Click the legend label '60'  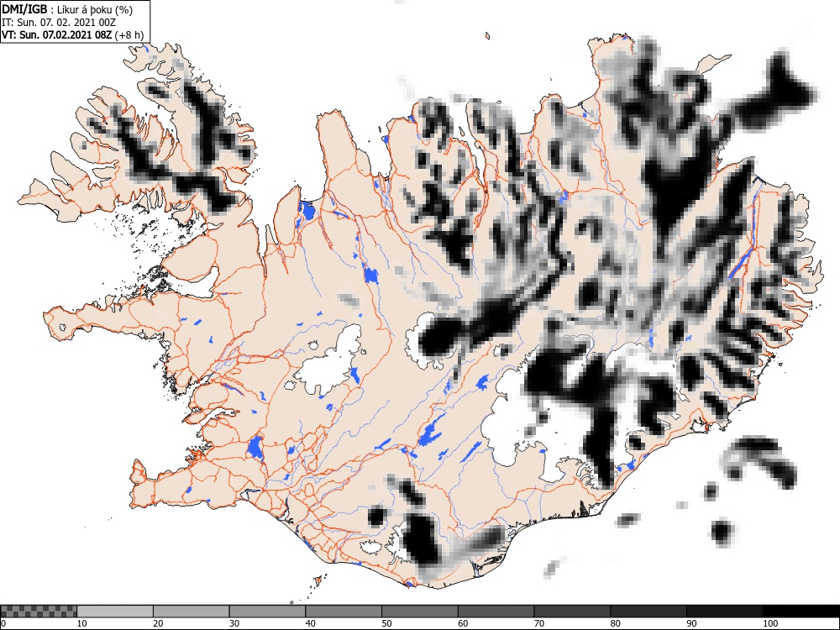pyautogui.click(x=463, y=623)
